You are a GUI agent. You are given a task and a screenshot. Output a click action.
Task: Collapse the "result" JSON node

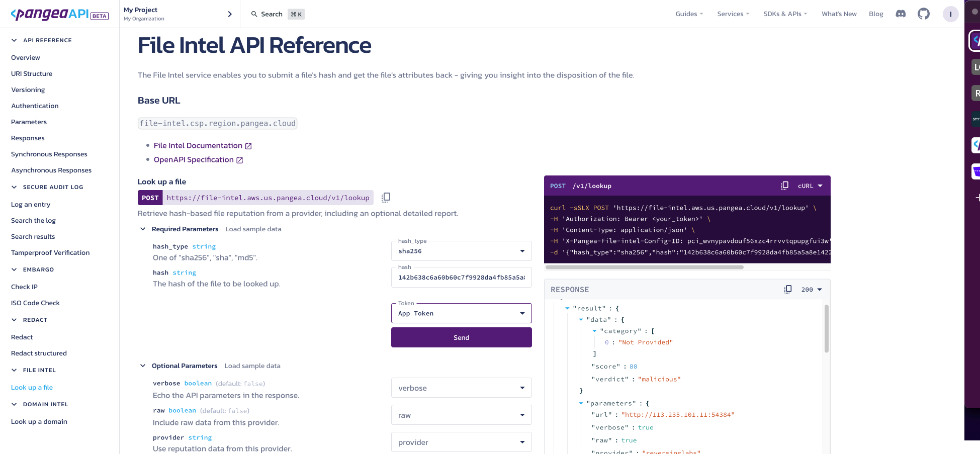(x=567, y=308)
